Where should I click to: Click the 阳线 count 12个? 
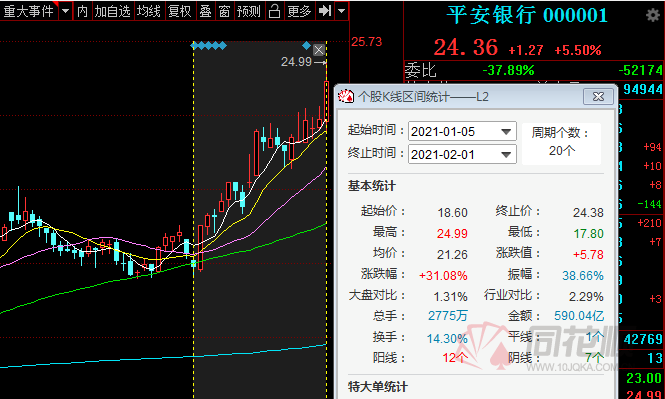(455, 358)
